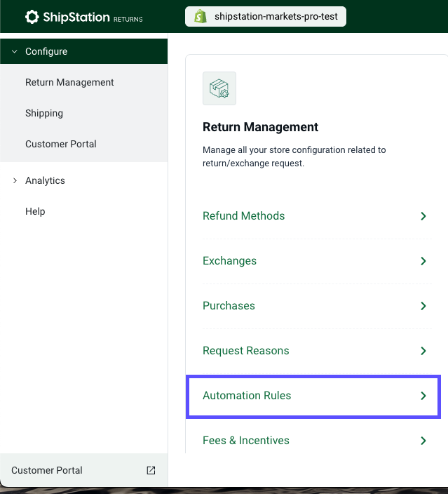The width and height of the screenshot is (448, 494).
Task: Open the shipstation-markets-pro-test store selector
Action: coord(266,17)
